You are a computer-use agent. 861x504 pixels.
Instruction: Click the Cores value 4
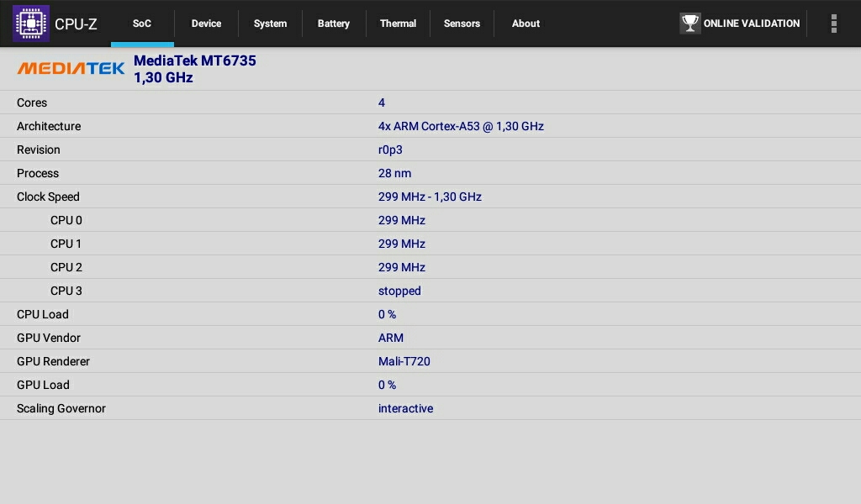pos(382,102)
